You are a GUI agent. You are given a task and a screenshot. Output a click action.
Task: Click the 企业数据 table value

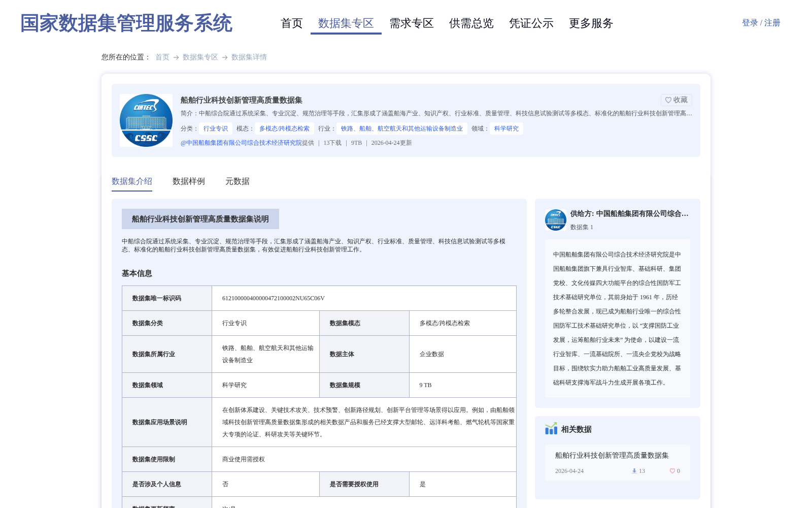[432, 354]
